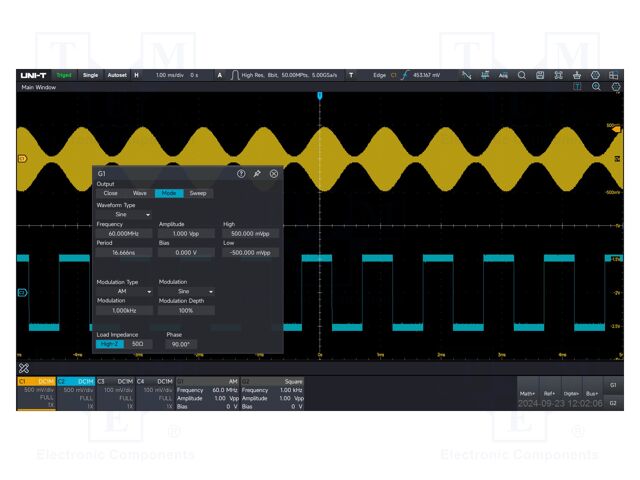The image size is (640, 480).
Task: Click the blue trigger position marker at top
Action: (320, 96)
